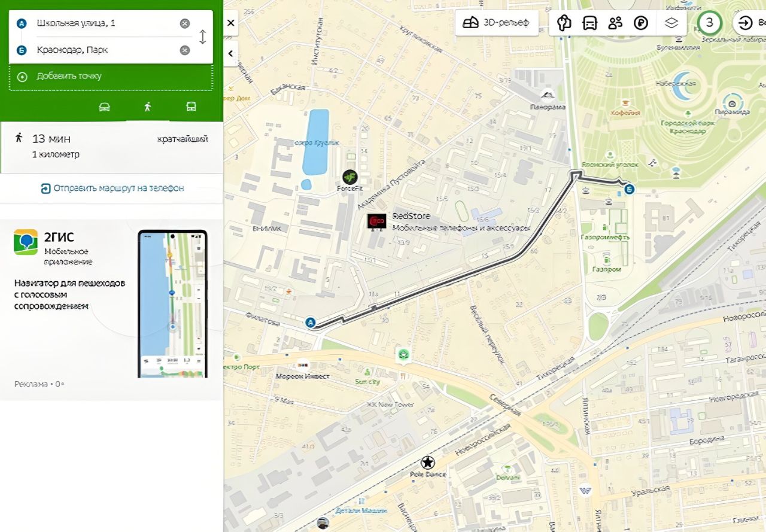Screen dimensions: 766x532
Task: Click the login arrow button
Action: tap(745, 23)
